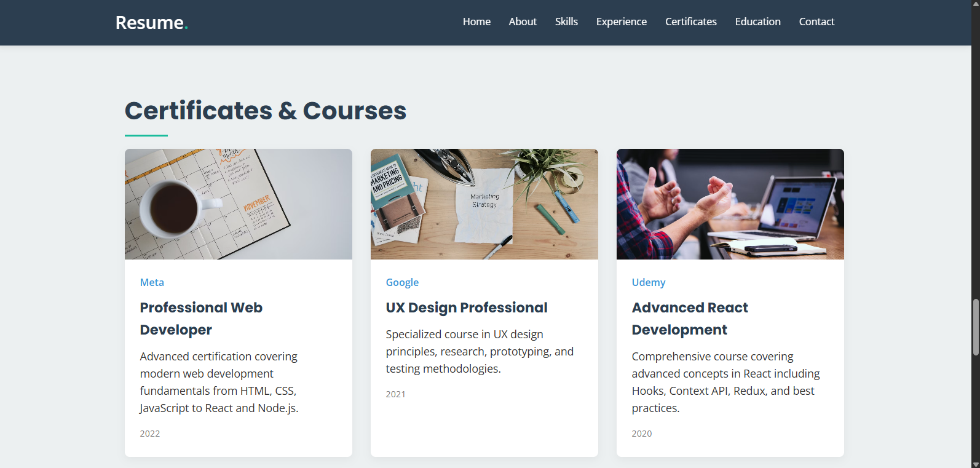This screenshot has height=468, width=980.
Task: Click the Advanced React Development title
Action: [690, 318]
